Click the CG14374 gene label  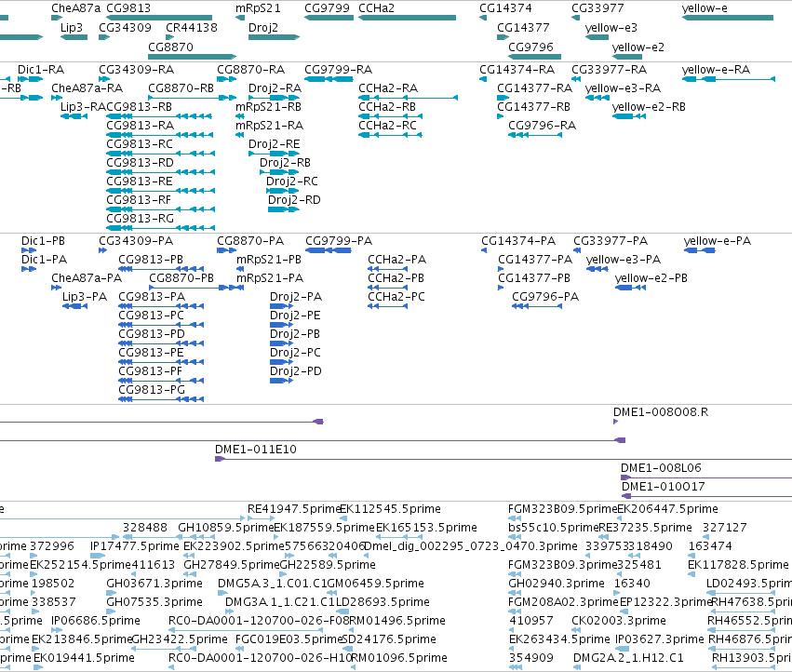pyautogui.click(x=505, y=8)
